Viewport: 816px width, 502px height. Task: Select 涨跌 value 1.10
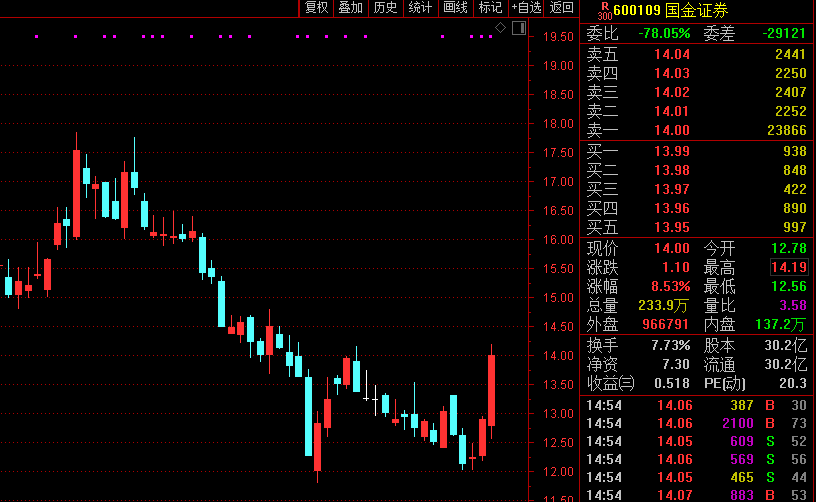[x=675, y=267]
